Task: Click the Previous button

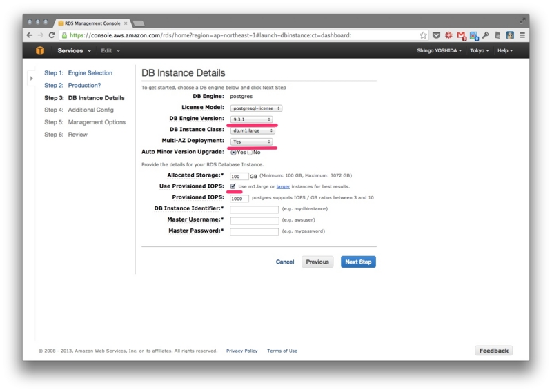Action: [317, 262]
